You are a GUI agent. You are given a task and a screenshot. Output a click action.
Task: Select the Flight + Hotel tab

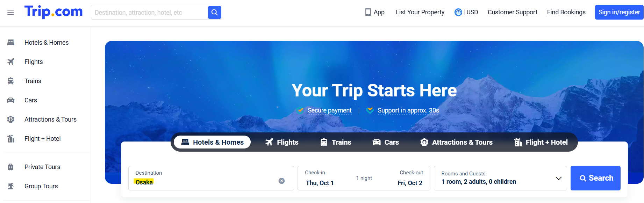coord(541,142)
